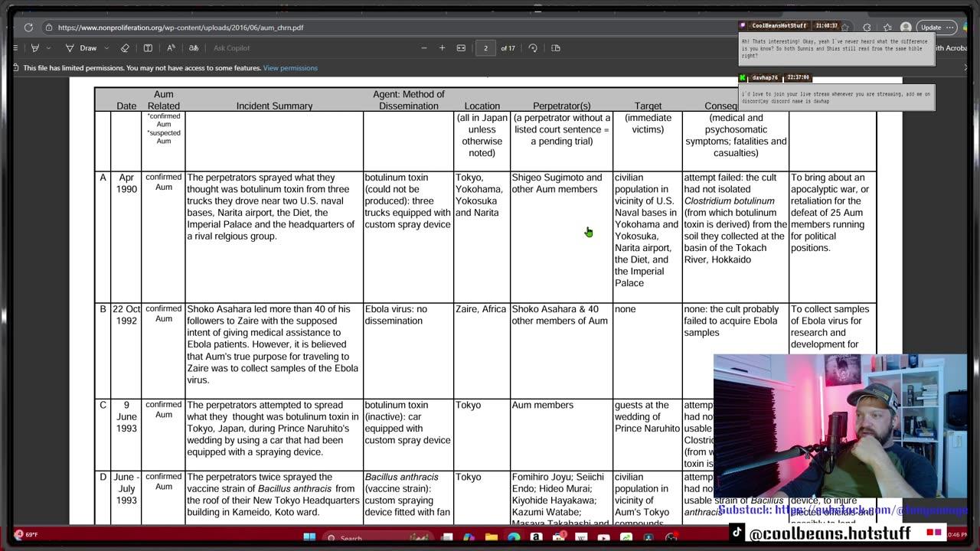This screenshot has width=980, height=551.
Task: Click the weather widget showing 69°F
Action: click(x=26, y=535)
